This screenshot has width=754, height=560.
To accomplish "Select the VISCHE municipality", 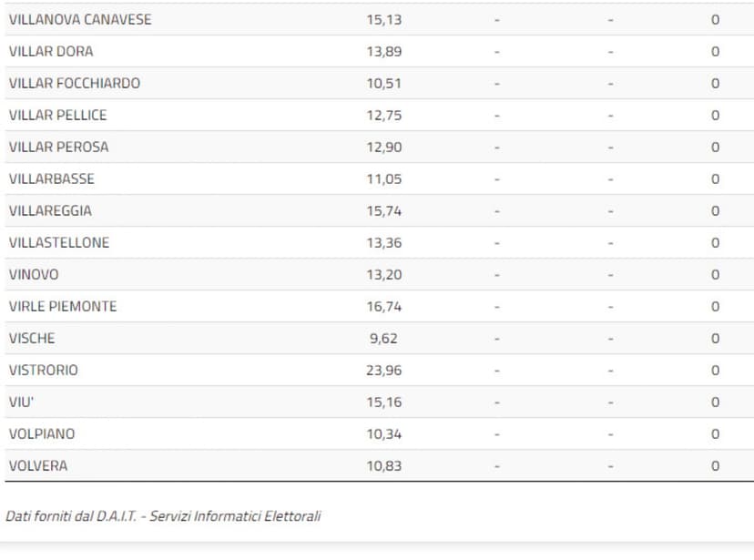I will (32, 338).
